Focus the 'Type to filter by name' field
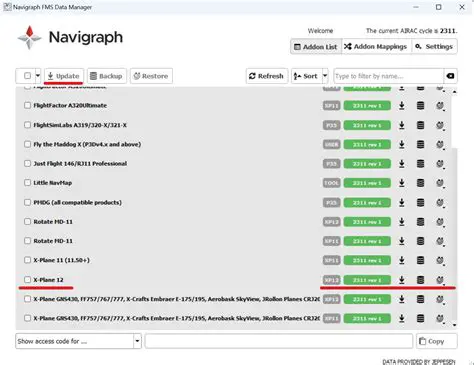The width and height of the screenshot is (474, 365). 389,76
